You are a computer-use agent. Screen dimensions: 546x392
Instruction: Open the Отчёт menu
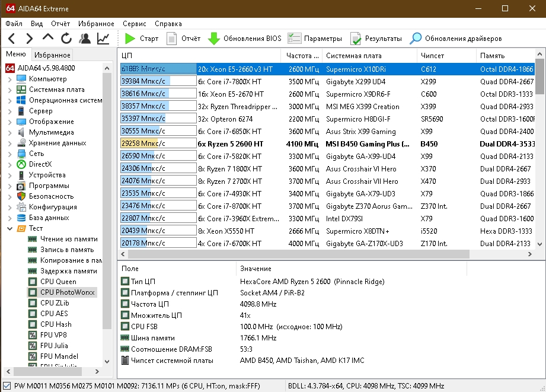pyautogui.click(x=60, y=24)
